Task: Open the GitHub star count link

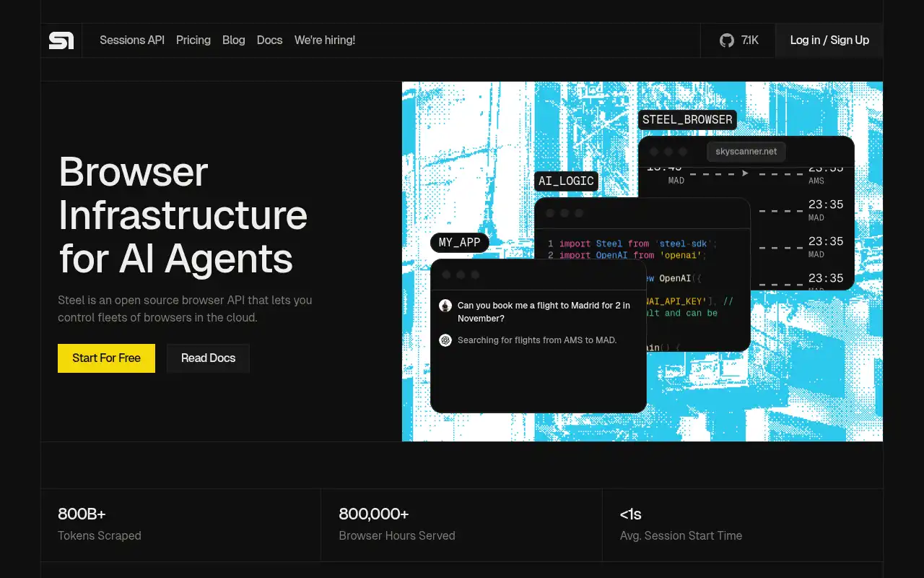Action: click(738, 40)
